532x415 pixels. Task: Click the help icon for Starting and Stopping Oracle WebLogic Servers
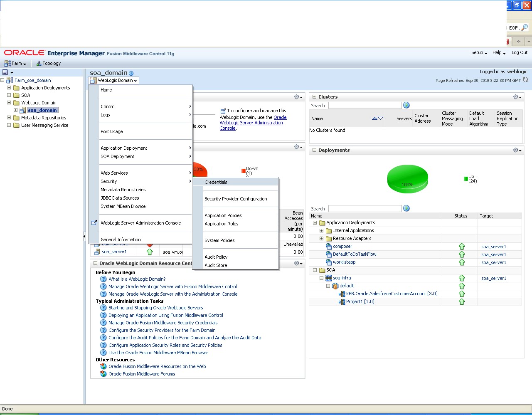pyautogui.click(x=103, y=308)
